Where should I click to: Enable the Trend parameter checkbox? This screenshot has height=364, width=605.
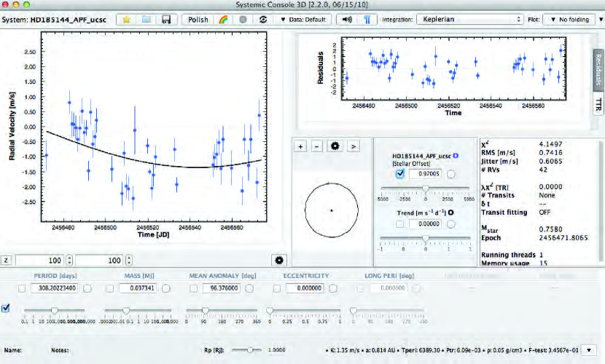click(x=399, y=223)
